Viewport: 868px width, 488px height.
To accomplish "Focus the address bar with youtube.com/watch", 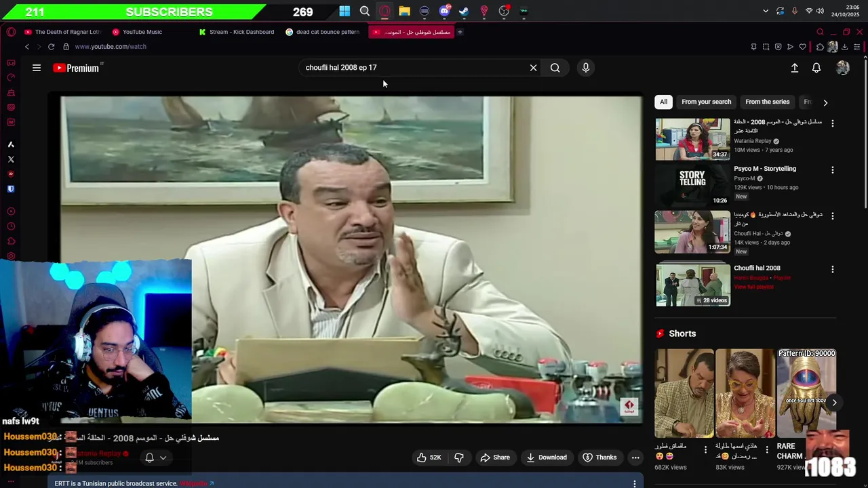I will point(111,47).
